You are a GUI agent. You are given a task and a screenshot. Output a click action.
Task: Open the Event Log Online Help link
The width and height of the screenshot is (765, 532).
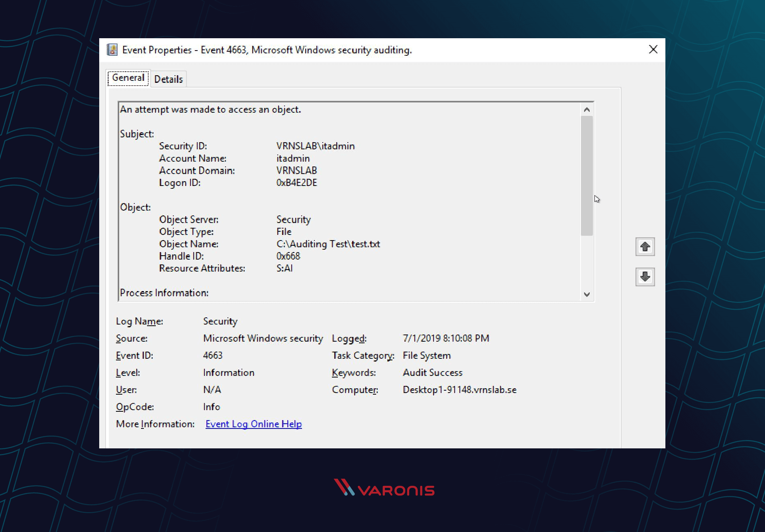[253, 424]
